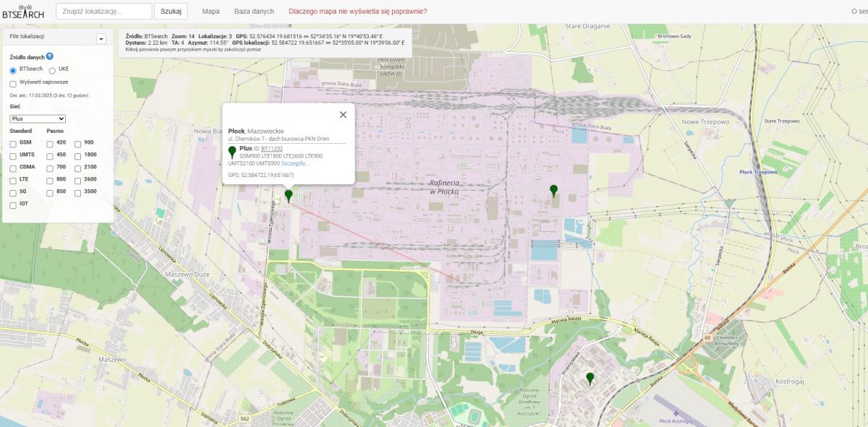
Task: Select the green marker near Przemysłowa street
Action: (x=590, y=378)
